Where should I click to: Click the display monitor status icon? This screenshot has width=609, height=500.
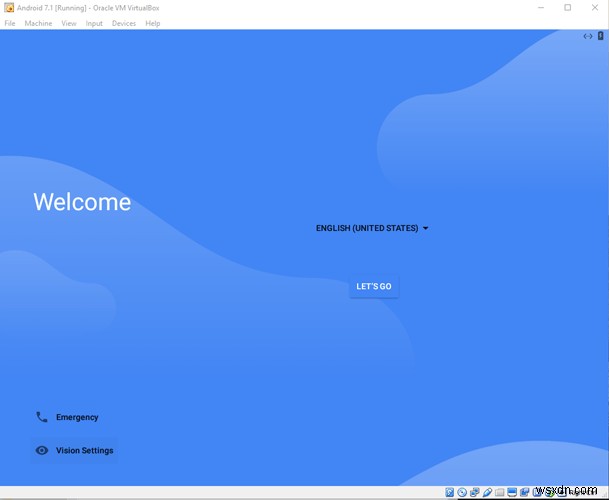(x=512, y=492)
